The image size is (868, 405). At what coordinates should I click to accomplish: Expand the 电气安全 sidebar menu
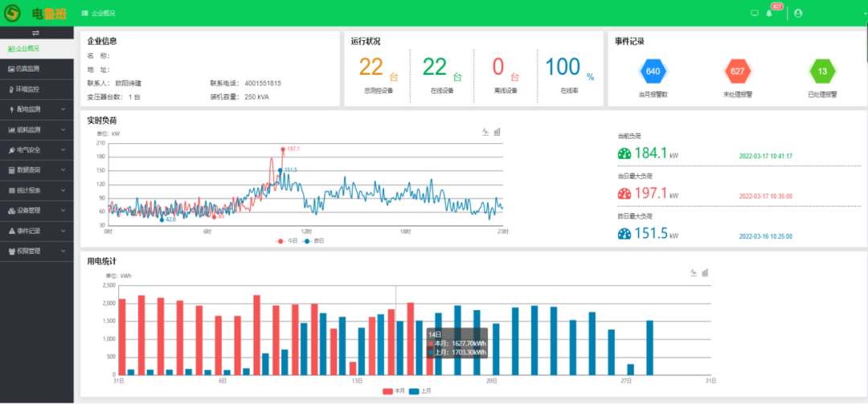point(35,149)
